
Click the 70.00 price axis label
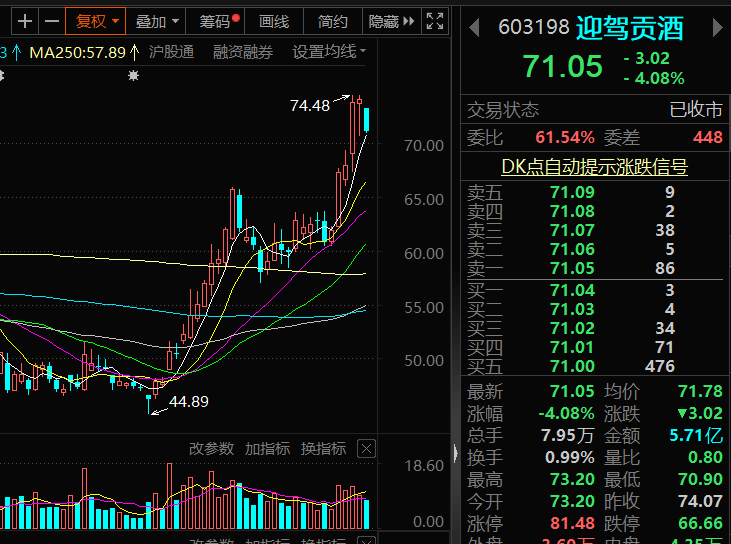[x=424, y=146]
